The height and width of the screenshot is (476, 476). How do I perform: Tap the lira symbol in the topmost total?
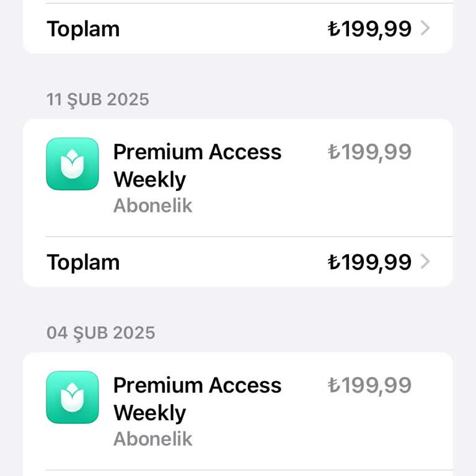333,29
